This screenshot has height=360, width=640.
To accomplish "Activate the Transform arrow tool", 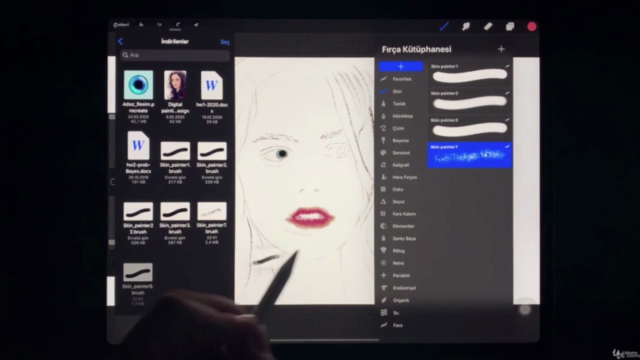I will pos(196,25).
